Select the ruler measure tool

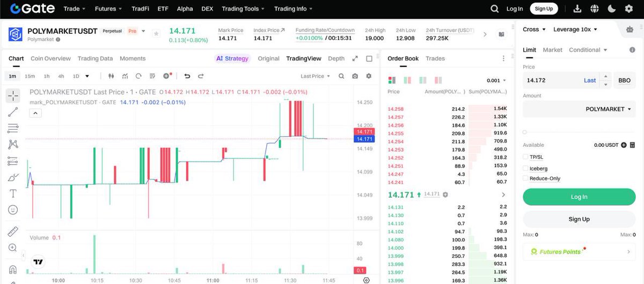coord(13,231)
